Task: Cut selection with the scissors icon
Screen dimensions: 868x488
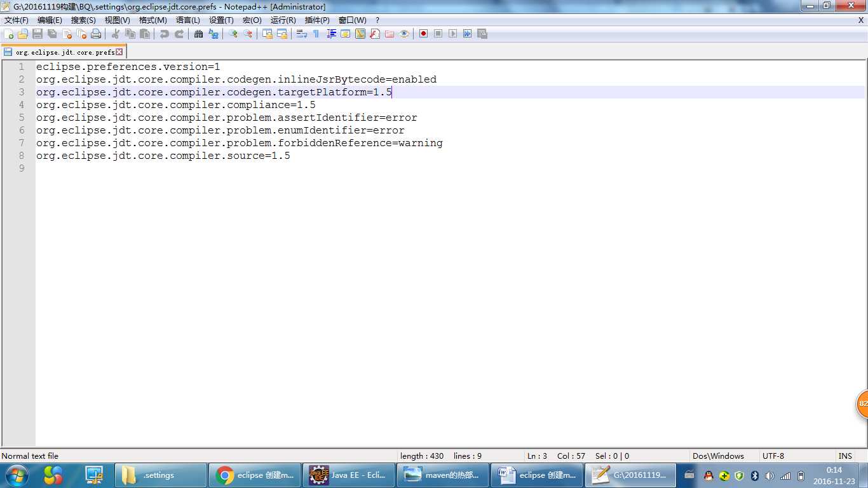Action: (116, 34)
